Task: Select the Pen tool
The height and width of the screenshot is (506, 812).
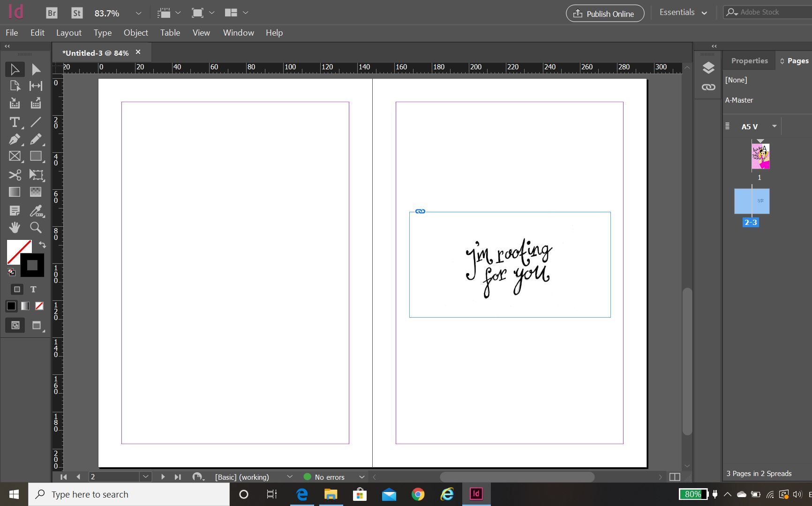Action: pyautogui.click(x=15, y=139)
